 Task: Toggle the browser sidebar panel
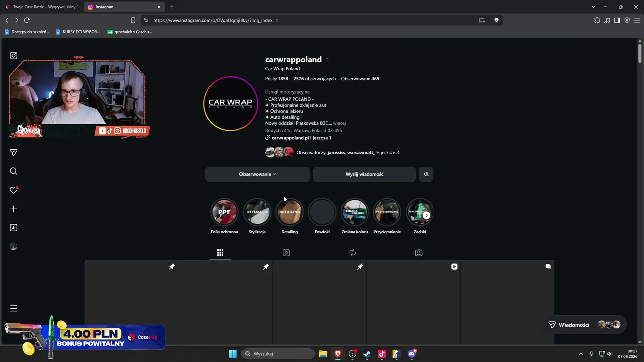(x=617, y=20)
